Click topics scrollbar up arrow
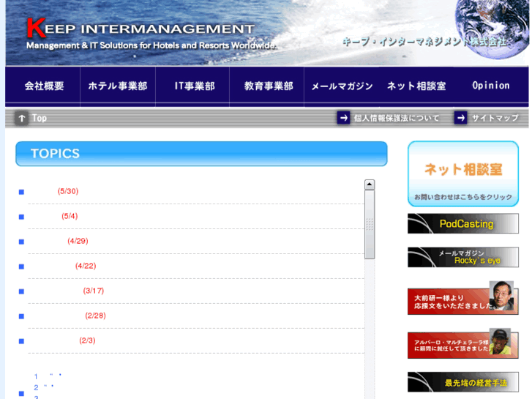The image size is (532, 399). pos(370,184)
